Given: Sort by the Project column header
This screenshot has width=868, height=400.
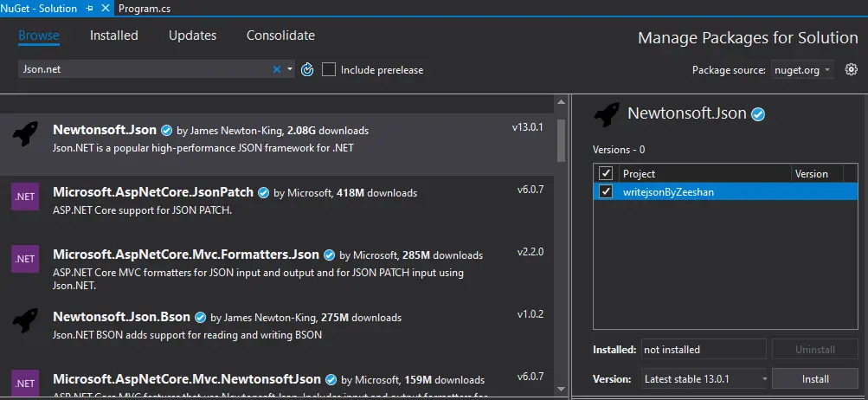Looking at the screenshot, I should click(x=704, y=173).
